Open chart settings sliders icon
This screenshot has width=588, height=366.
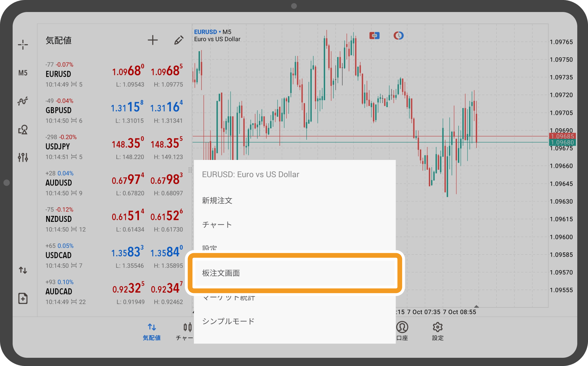(x=23, y=157)
